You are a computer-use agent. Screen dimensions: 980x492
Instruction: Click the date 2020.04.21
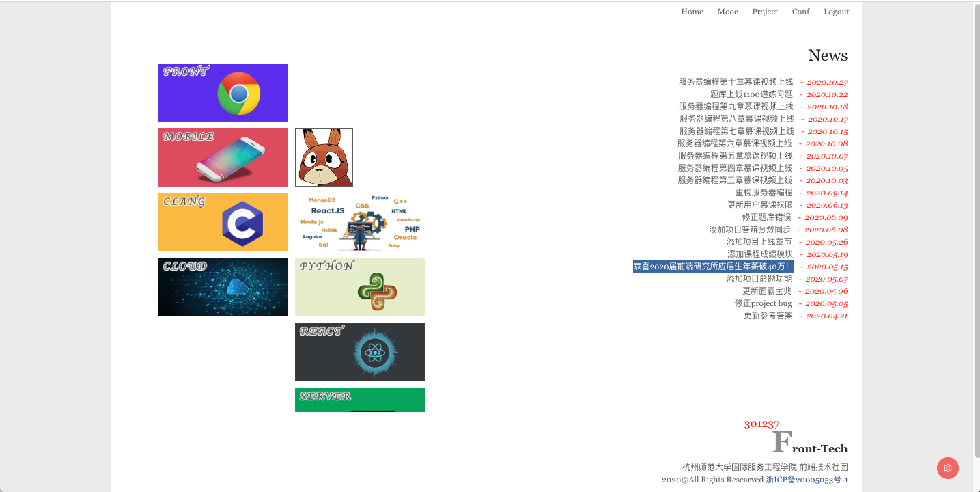pos(827,316)
